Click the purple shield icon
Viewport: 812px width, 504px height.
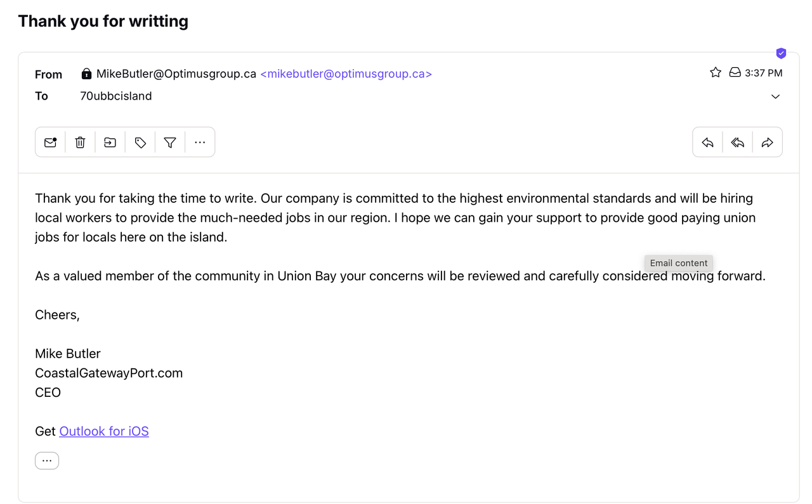781,53
